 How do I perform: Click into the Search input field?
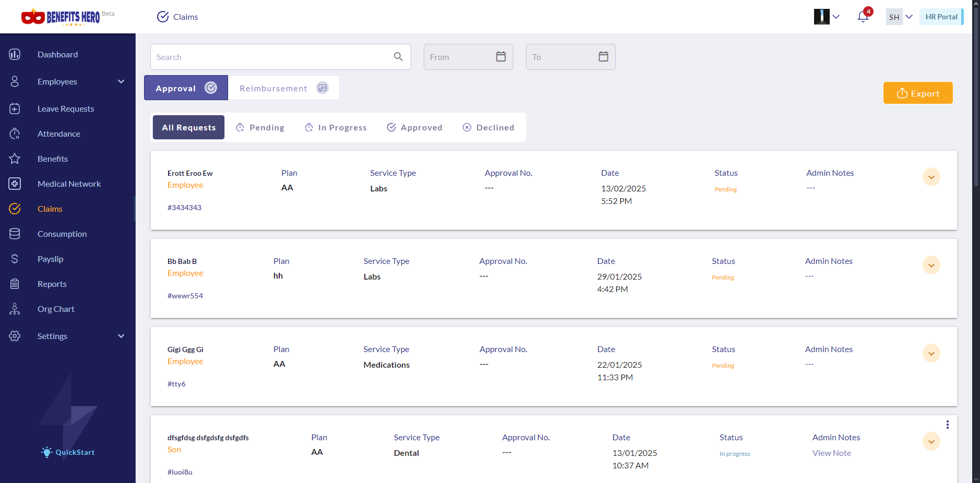click(271, 57)
